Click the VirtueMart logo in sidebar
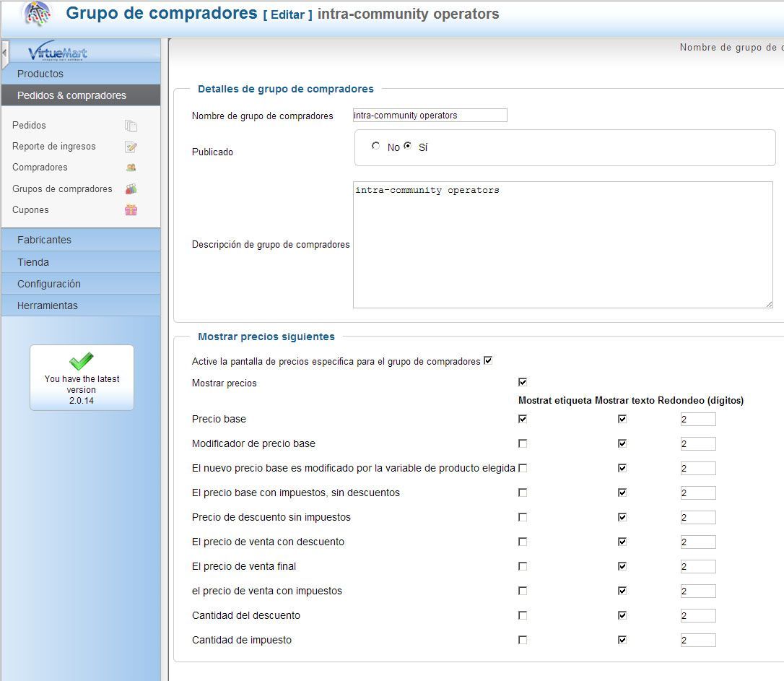Viewport: 784px width, 681px height. coord(58,51)
